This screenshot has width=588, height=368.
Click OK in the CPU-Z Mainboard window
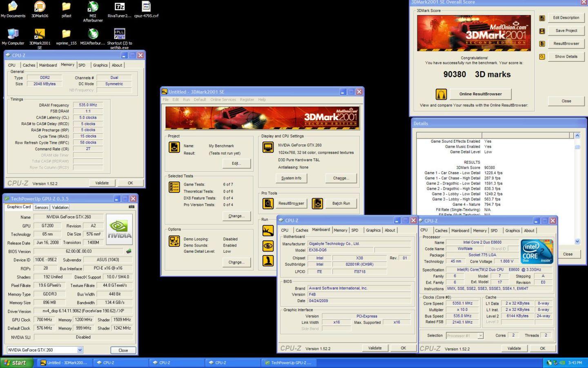click(403, 348)
